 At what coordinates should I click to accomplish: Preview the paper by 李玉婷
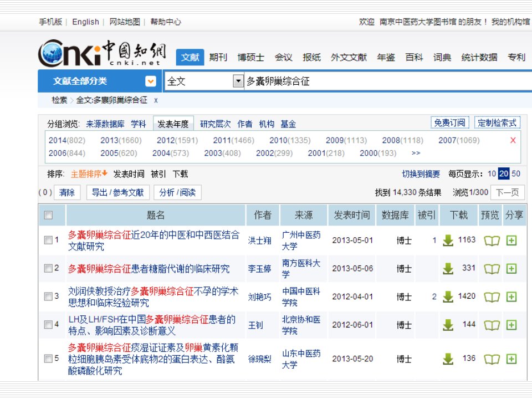pyautogui.click(x=492, y=269)
